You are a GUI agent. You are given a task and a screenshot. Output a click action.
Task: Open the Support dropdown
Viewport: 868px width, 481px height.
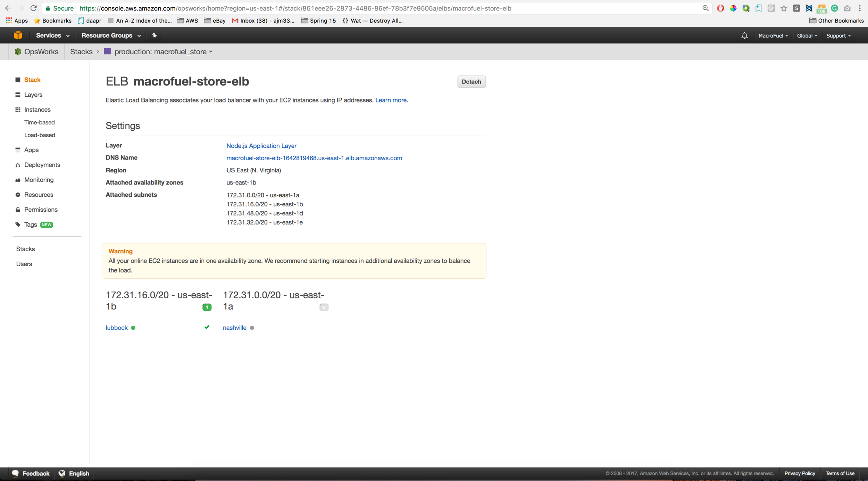[x=838, y=36]
